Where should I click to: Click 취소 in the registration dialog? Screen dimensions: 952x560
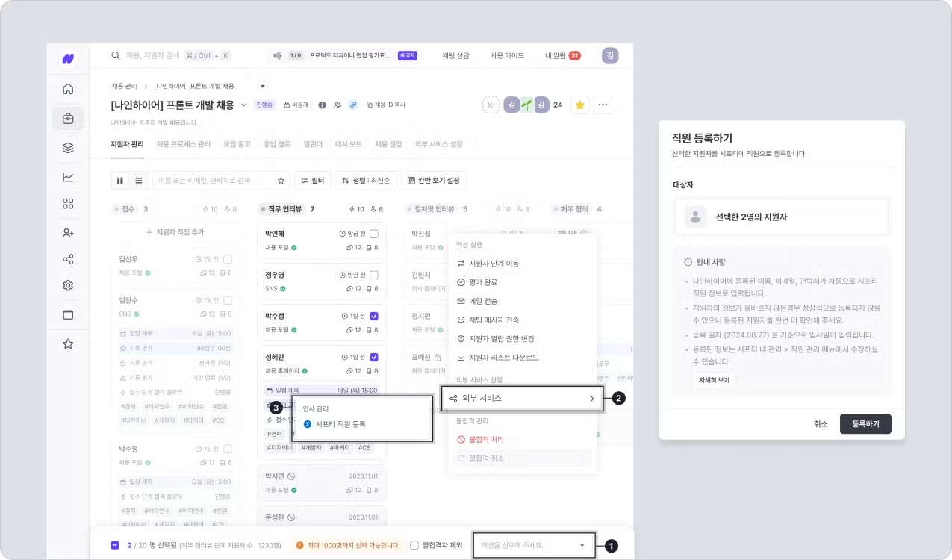pos(821,423)
